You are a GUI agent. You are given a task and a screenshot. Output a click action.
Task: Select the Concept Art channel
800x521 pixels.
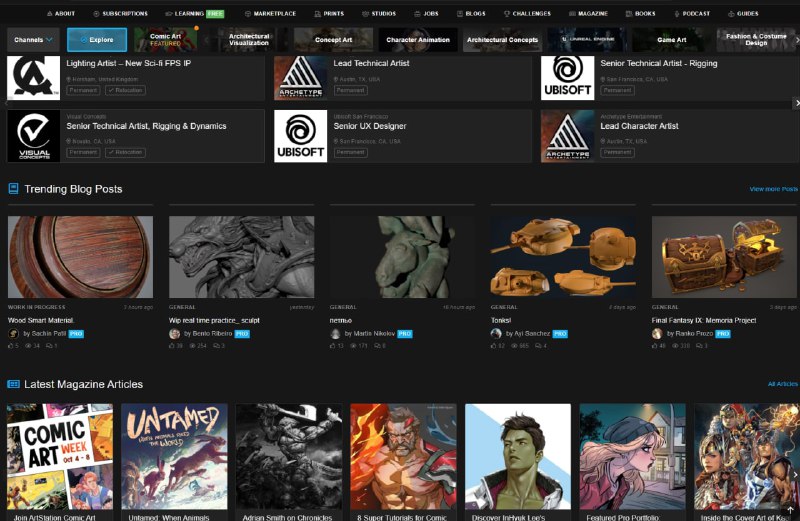(334, 40)
